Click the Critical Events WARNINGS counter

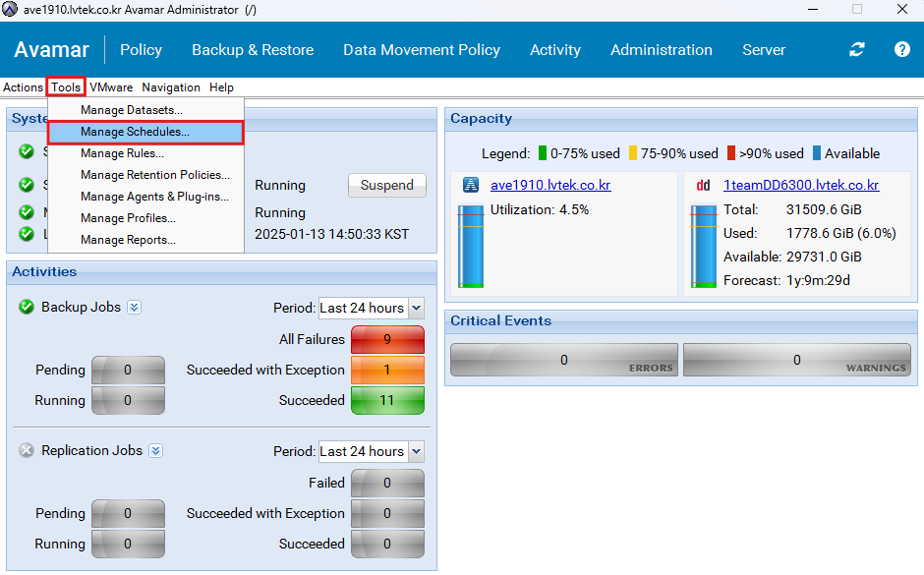(797, 360)
